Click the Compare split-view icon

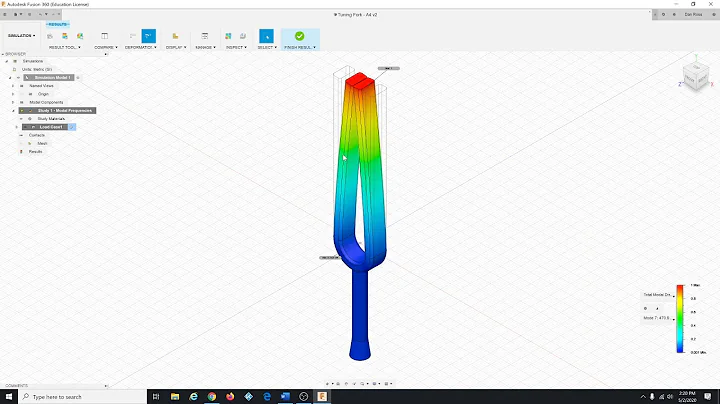pos(105,36)
